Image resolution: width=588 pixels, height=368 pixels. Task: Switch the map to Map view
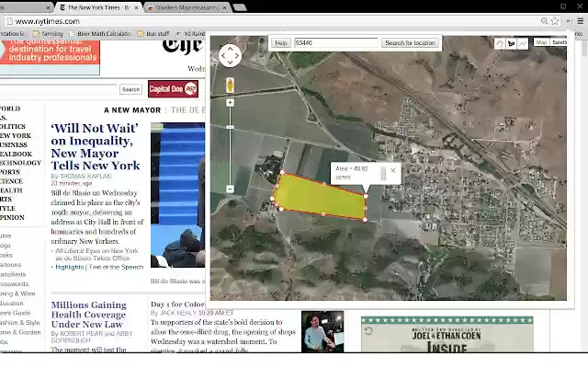tap(541, 42)
